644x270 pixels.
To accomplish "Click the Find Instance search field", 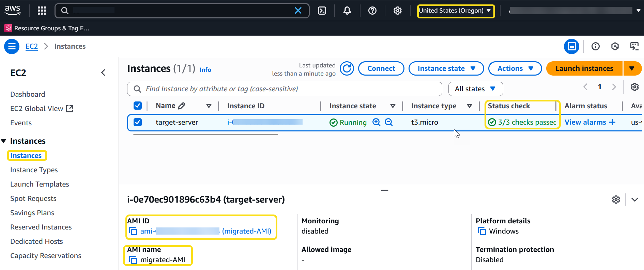I will pyautogui.click(x=290, y=89).
